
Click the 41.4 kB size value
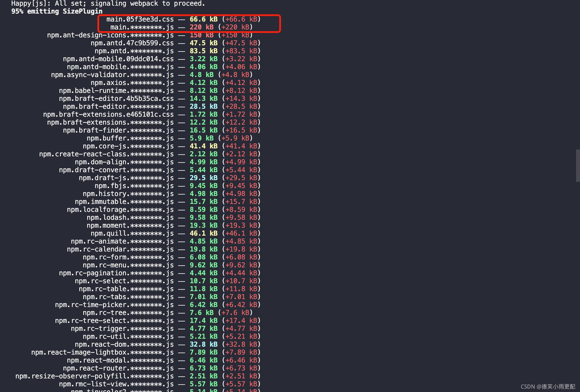coord(204,146)
